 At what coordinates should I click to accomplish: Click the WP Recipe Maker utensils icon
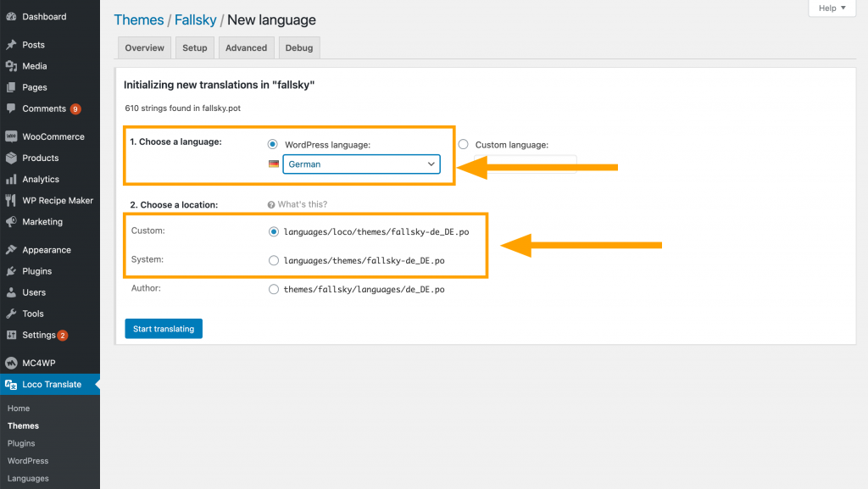(x=11, y=201)
